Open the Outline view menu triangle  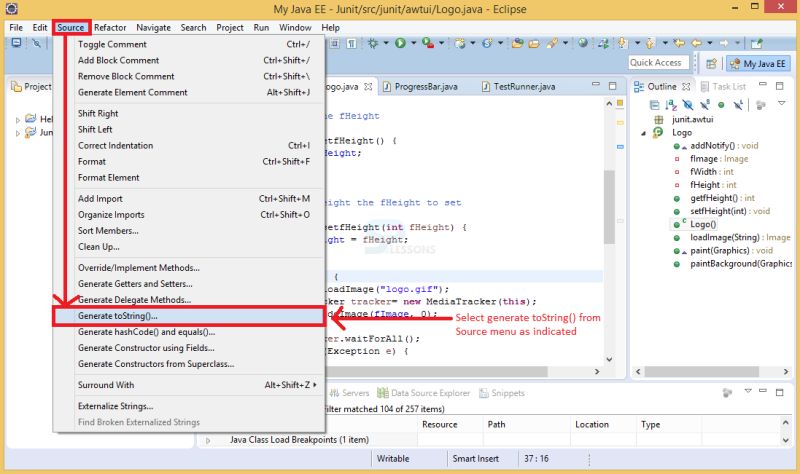pos(782,103)
